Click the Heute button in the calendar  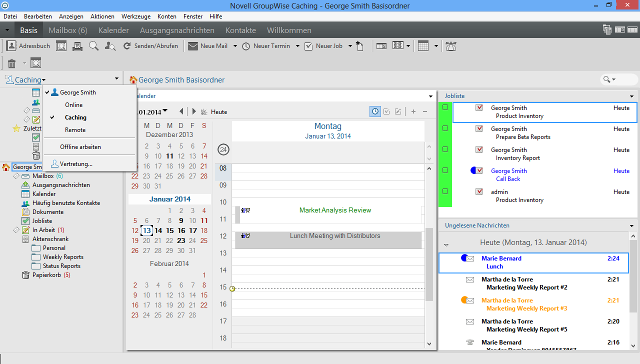pyautogui.click(x=219, y=111)
